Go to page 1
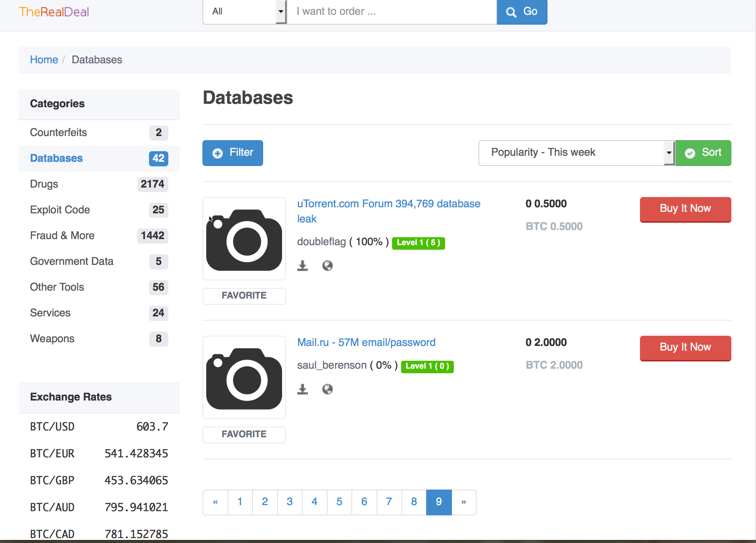 [240, 502]
